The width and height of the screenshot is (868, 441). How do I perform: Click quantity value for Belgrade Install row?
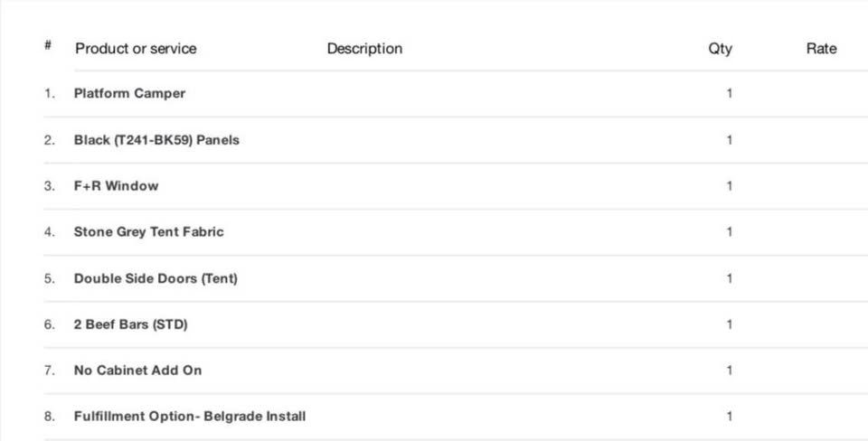[x=730, y=416]
